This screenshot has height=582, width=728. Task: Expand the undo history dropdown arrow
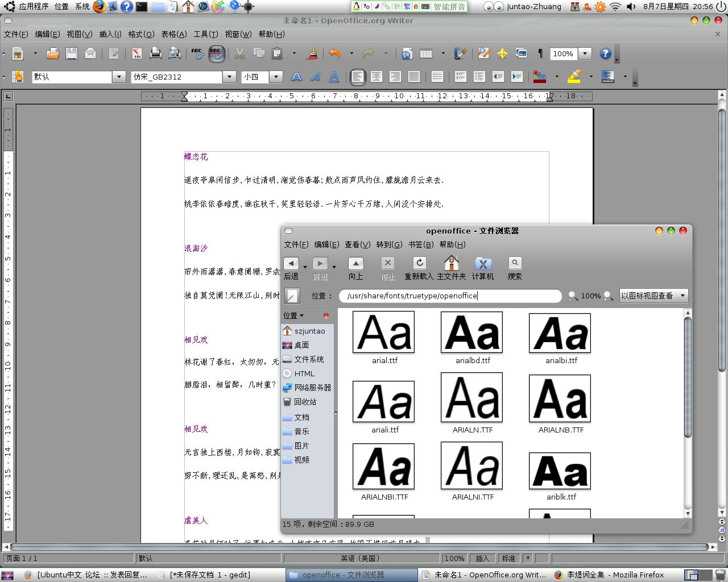pos(351,53)
